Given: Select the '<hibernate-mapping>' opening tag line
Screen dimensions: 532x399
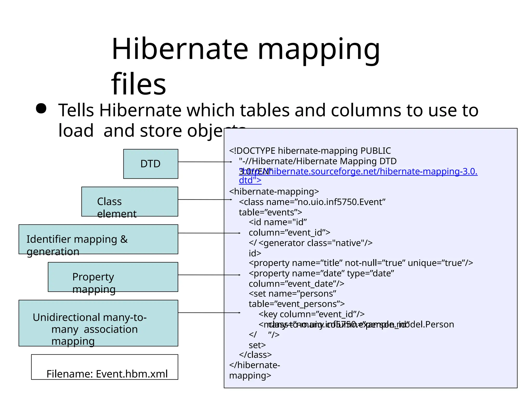Looking at the screenshot, I should coord(274,191).
